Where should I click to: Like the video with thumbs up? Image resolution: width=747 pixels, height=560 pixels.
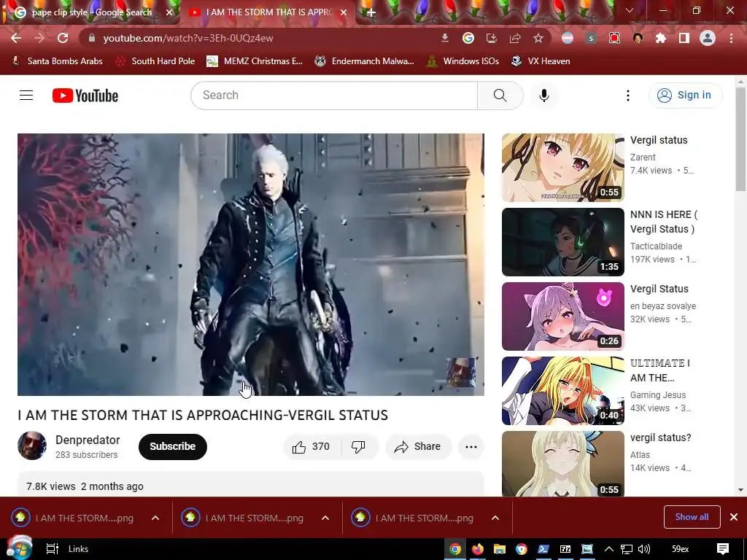pos(311,447)
